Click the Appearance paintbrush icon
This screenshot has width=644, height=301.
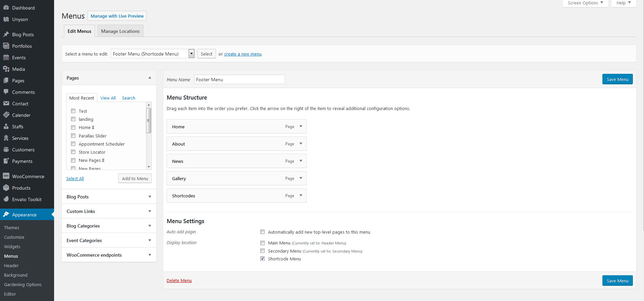[x=6, y=214]
